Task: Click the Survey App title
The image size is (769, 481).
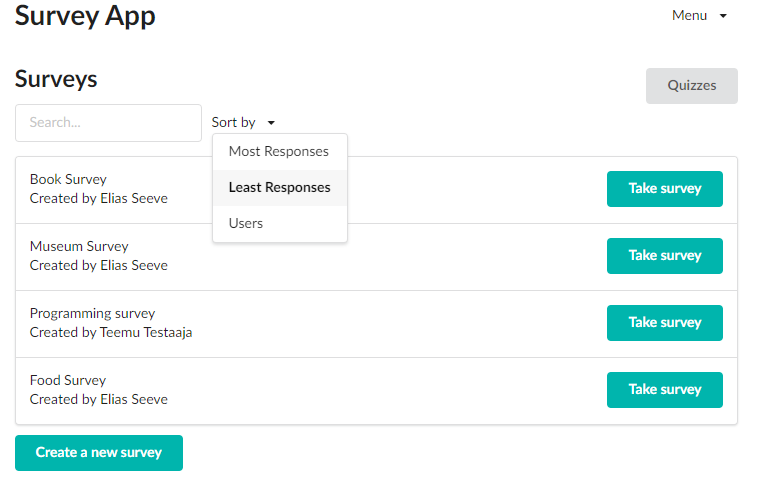Action: [85, 16]
